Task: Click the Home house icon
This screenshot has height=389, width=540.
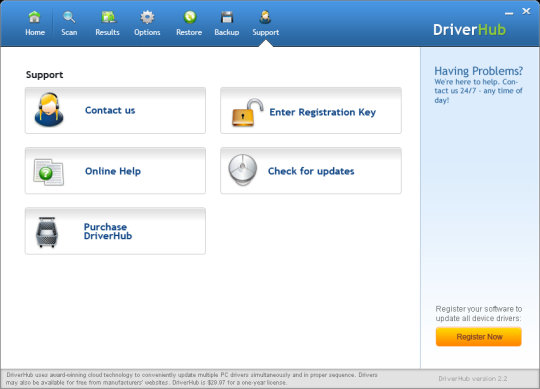Action: tap(34, 17)
